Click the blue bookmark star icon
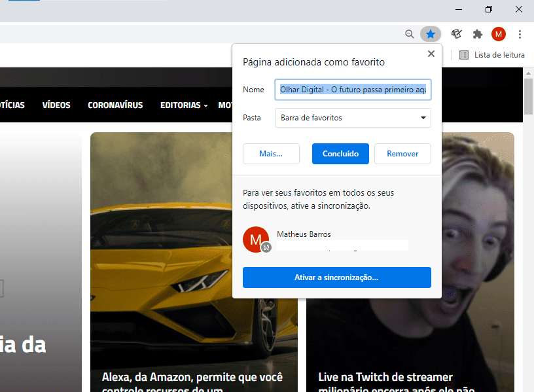Viewport: 534px width, 392px height. click(431, 34)
